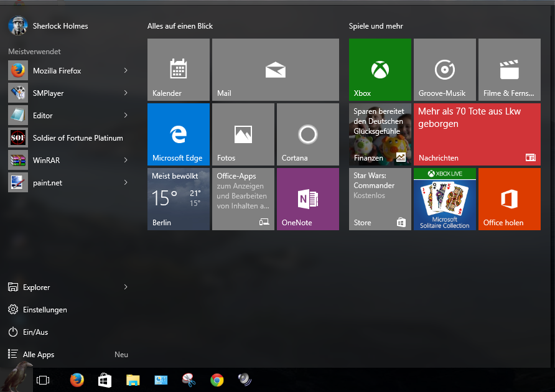Open the Groove-Musik tile
Viewport: 555px width, 392px height.
pos(445,70)
